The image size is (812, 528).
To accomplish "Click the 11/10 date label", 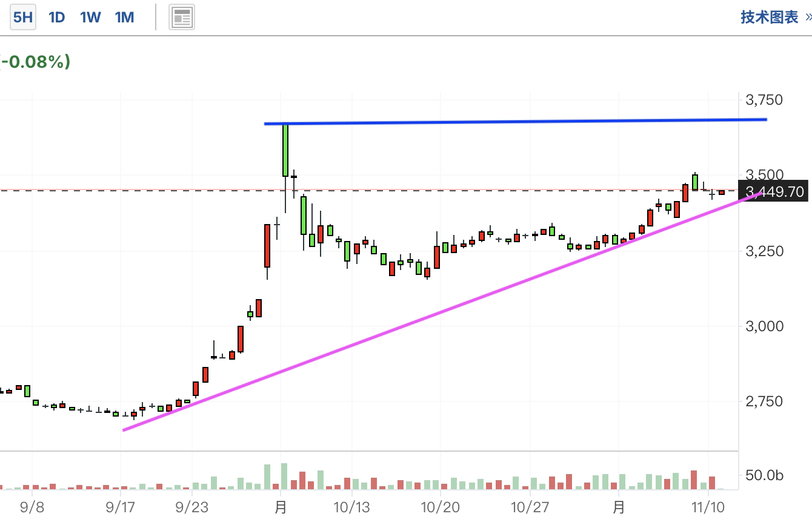I will pos(708,506).
